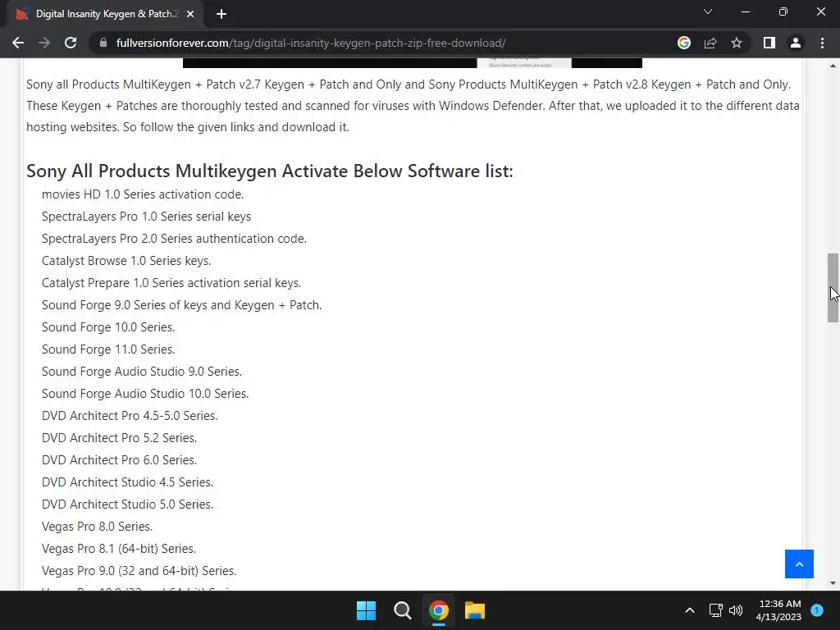The height and width of the screenshot is (630, 840).
Task: Click the forward navigation arrow
Action: 44,43
